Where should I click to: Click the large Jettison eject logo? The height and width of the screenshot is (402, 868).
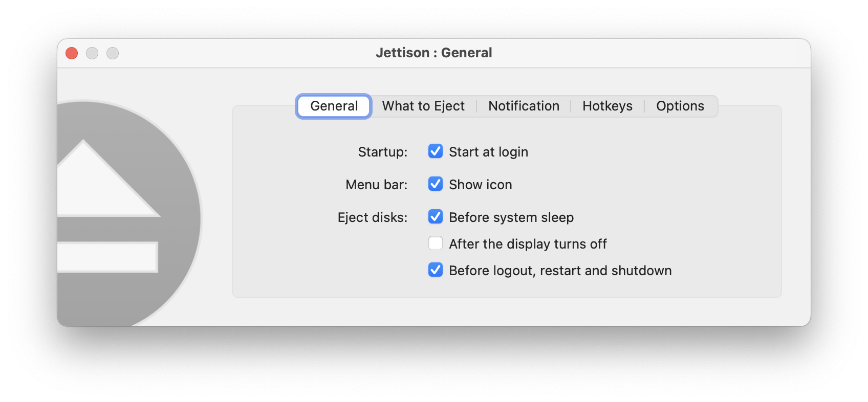(x=129, y=213)
